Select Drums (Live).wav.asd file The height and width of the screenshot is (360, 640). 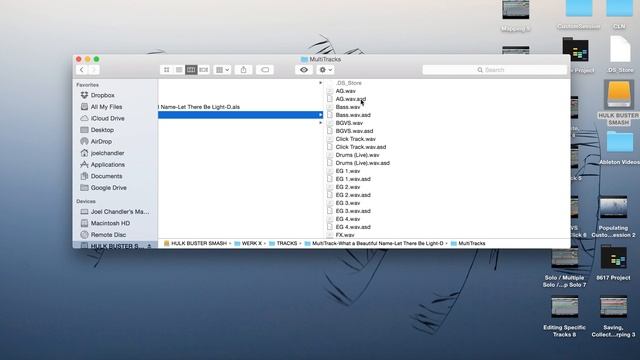pos(362,163)
